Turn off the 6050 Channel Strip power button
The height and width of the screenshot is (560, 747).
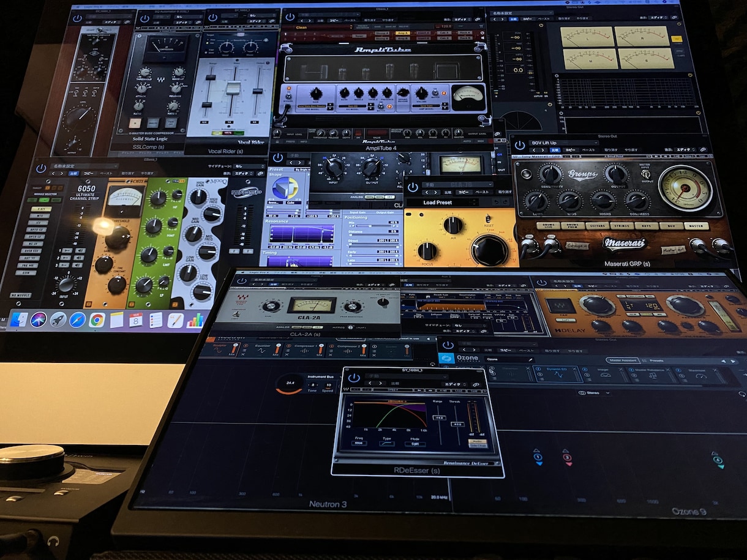41,168
